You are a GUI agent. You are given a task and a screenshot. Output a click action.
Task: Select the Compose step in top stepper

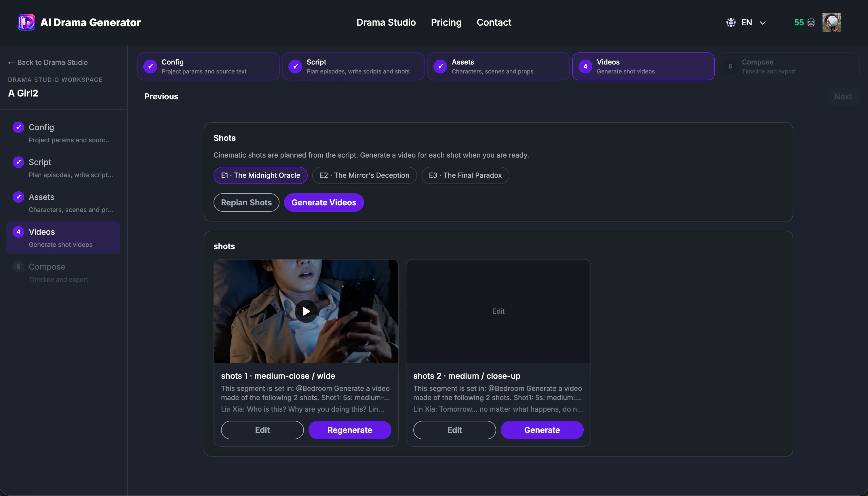coord(788,67)
